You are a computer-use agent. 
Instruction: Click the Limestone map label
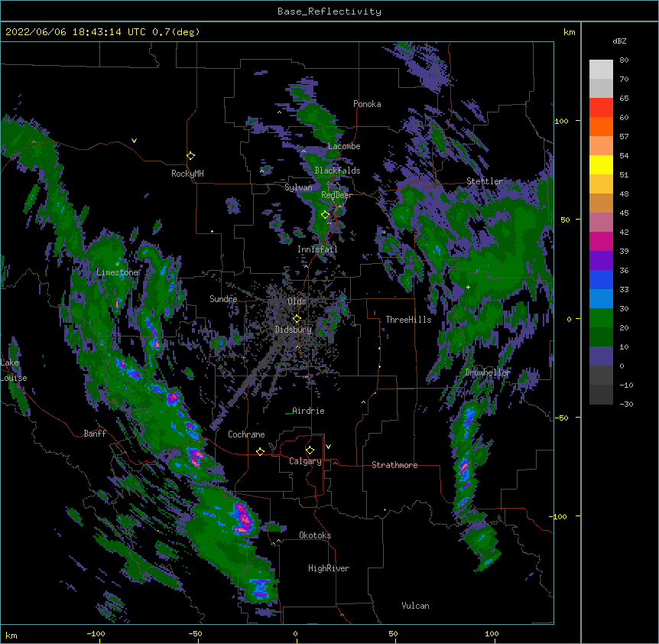click(117, 272)
